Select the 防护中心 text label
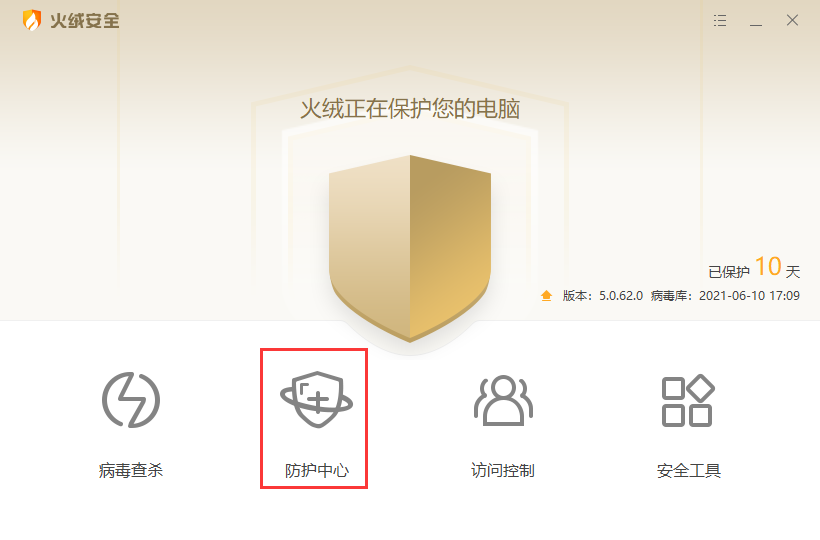Image resolution: width=820 pixels, height=540 pixels. coord(316,470)
